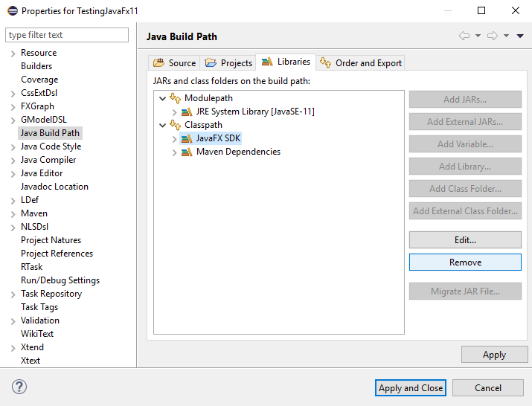Click the forward navigation arrow icon

pyautogui.click(x=493, y=36)
